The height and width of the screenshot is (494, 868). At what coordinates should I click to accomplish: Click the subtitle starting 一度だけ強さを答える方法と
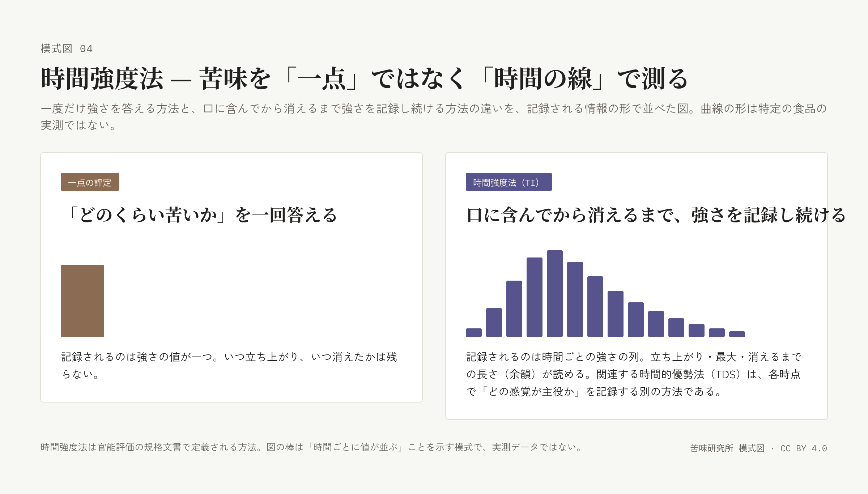tap(434, 117)
